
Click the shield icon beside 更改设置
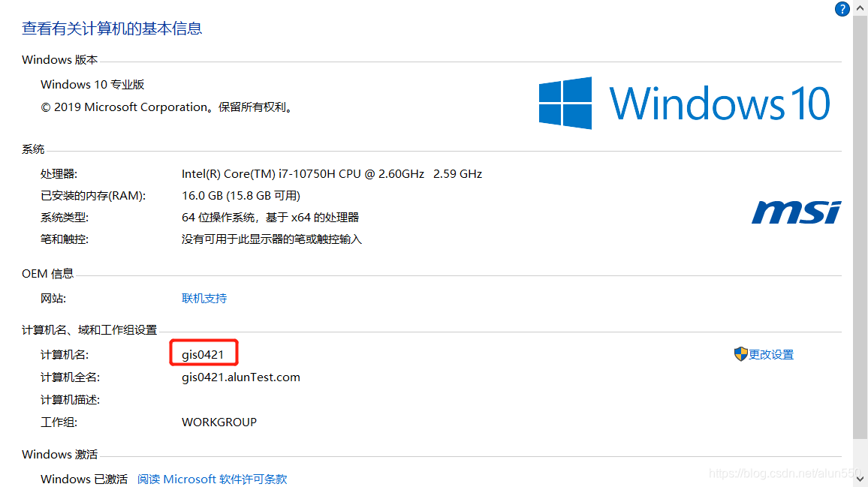(x=740, y=354)
